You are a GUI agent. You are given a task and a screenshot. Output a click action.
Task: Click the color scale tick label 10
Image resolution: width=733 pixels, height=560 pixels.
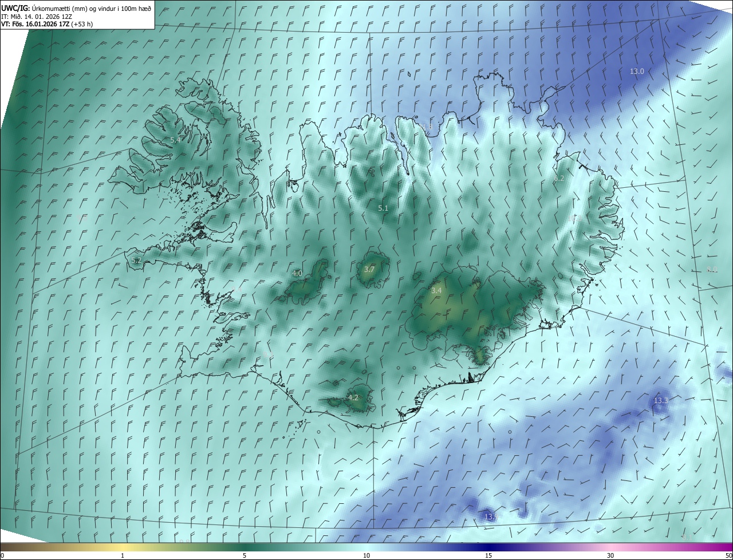point(366,555)
